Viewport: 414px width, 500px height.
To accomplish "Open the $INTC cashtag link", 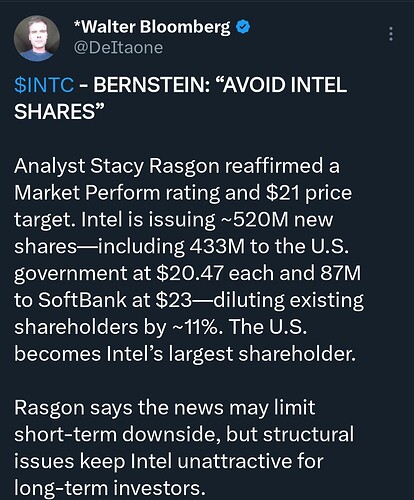I will (44, 85).
